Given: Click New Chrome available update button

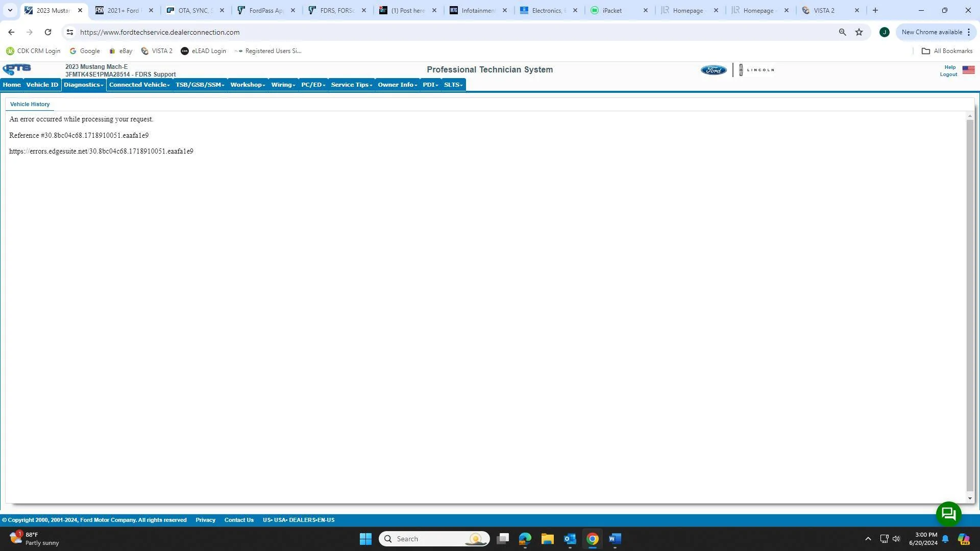Looking at the screenshot, I should (936, 32).
